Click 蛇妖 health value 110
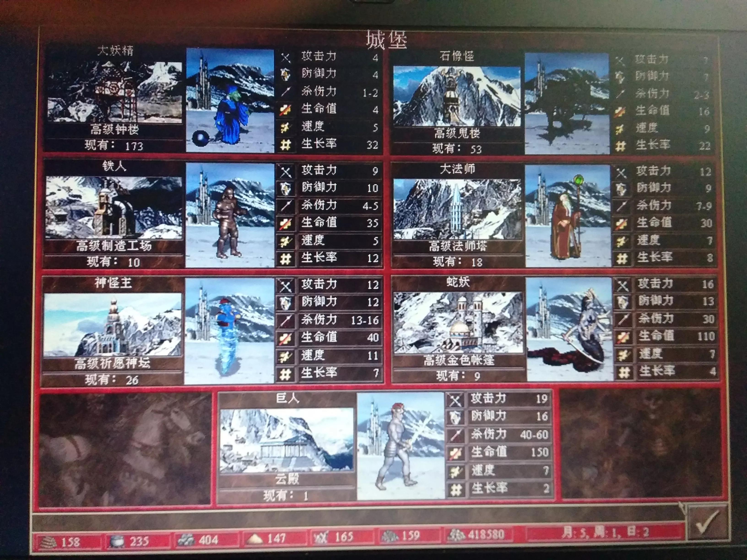The image size is (747, 560). click(706, 336)
